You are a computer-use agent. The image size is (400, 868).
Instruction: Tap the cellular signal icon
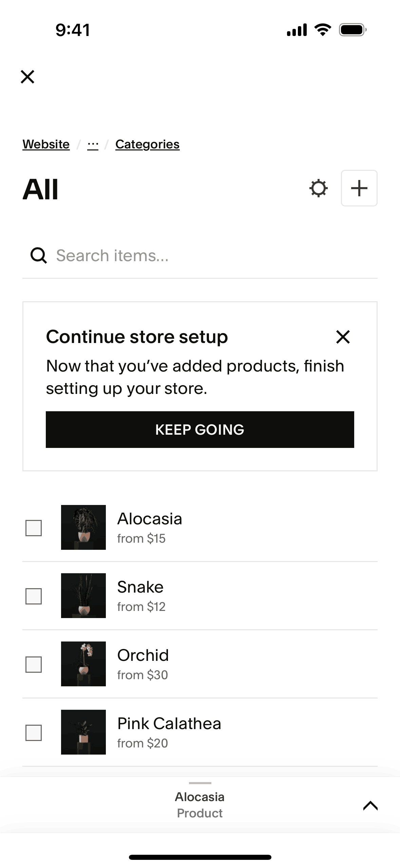297,30
